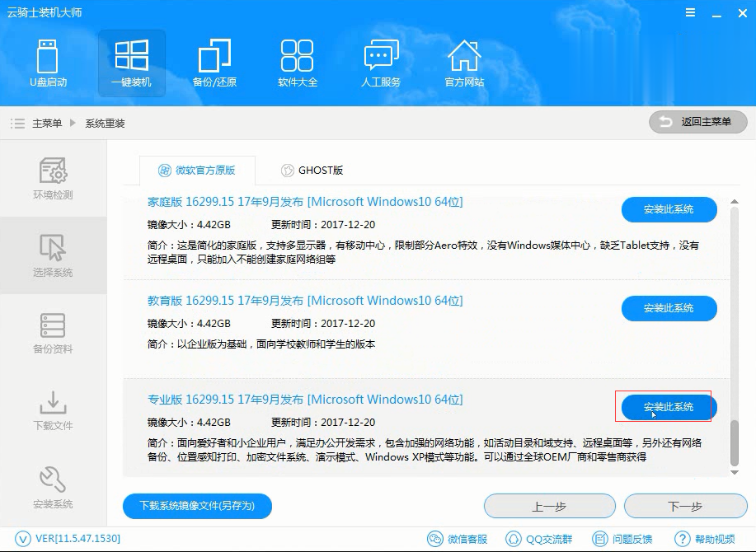Viewport: 756px width, 552px height.
Task: Proceed with 下一步 button
Action: point(686,506)
